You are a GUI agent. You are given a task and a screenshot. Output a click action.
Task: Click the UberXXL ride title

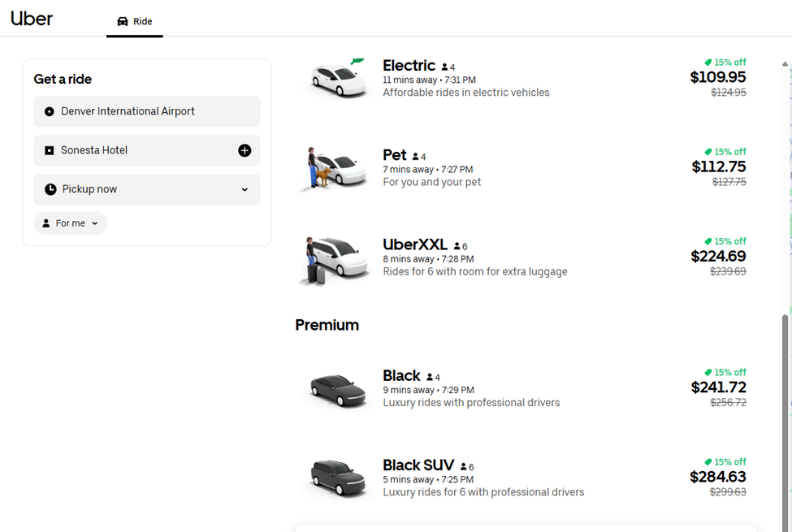point(414,244)
